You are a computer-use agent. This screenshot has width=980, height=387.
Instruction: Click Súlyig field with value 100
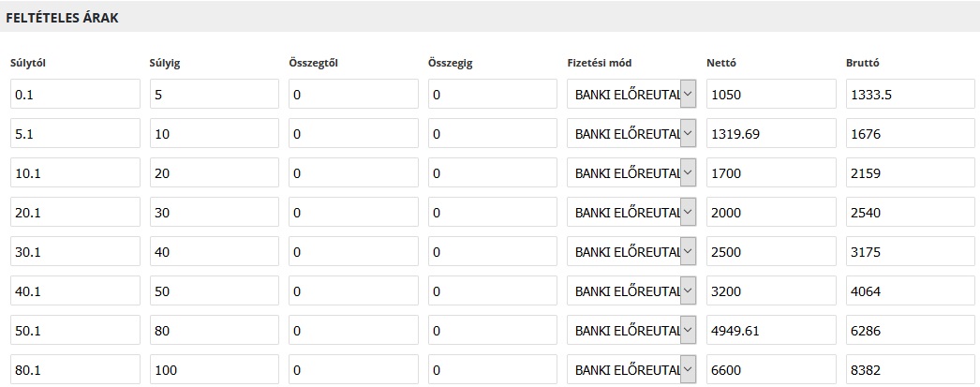pyautogui.click(x=215, y=369)
